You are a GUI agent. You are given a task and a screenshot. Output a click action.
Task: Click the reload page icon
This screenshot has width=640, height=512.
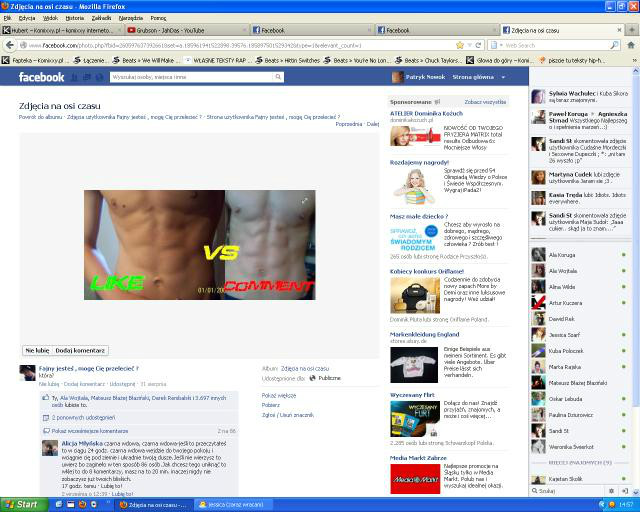coord(478,45)
